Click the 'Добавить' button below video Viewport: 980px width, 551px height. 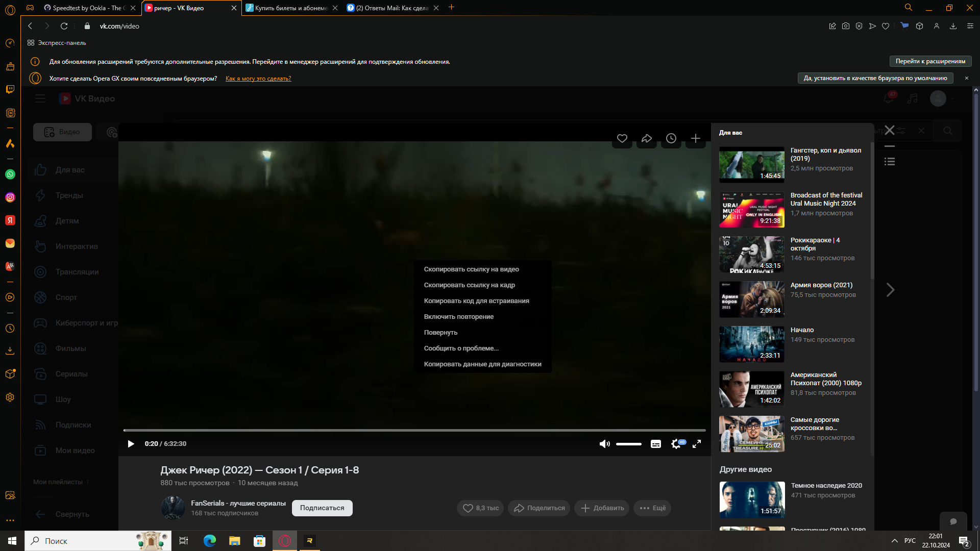click(x=602, y=508)
